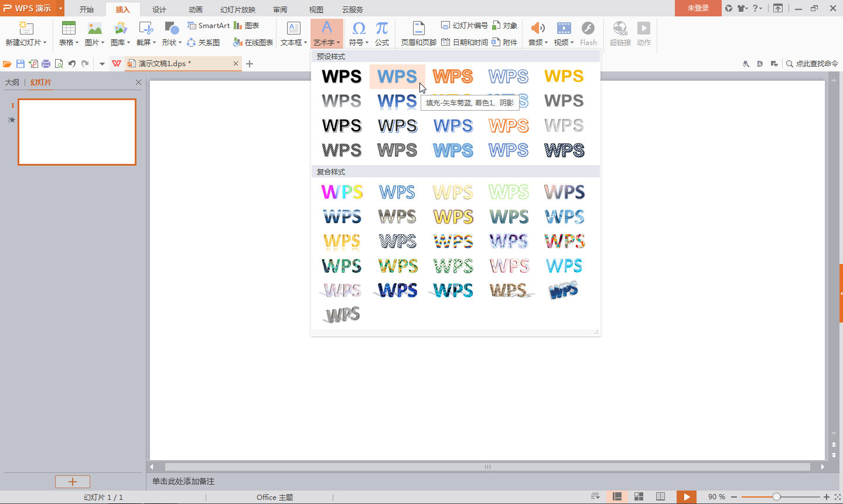843x504 pixels.
Task: Start slideshow from the status bar play button
Action: 686,496
